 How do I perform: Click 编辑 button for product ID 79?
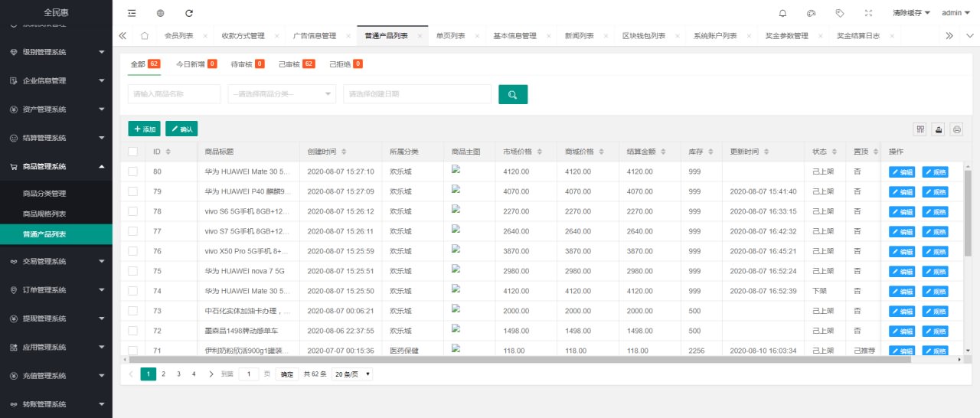point(902,191)
